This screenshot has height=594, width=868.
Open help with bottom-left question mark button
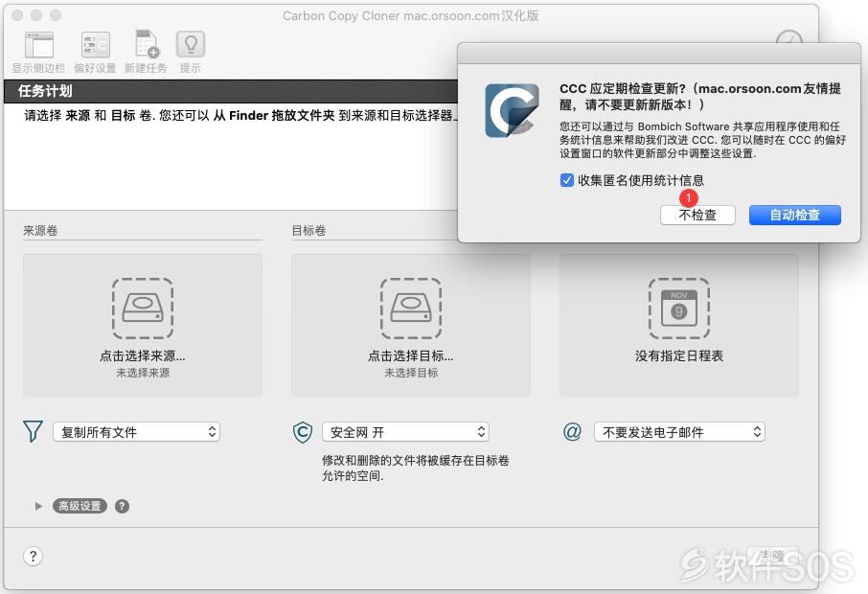point(34,556)
